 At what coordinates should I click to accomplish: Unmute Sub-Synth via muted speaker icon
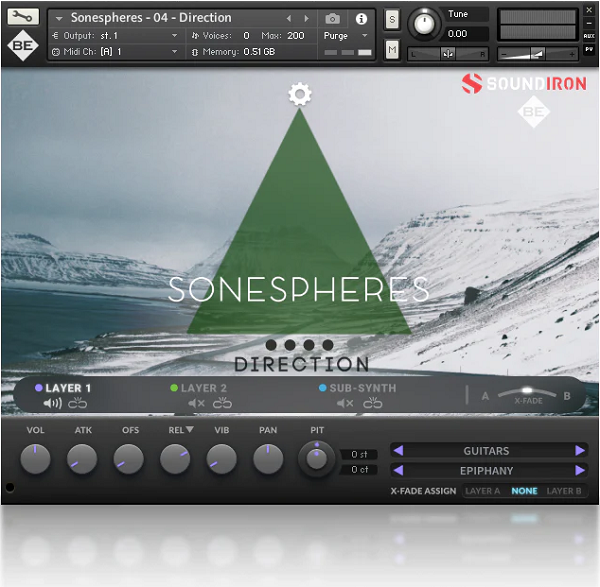(x=345, y=403)
